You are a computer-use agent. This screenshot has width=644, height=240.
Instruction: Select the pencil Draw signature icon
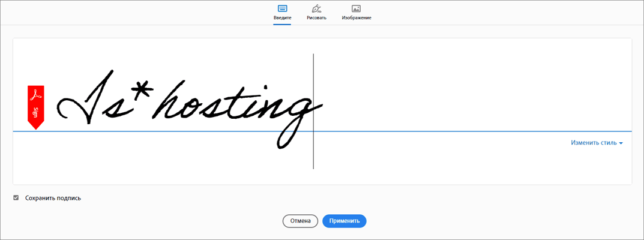pyautogui.click(x=316, y=8)
